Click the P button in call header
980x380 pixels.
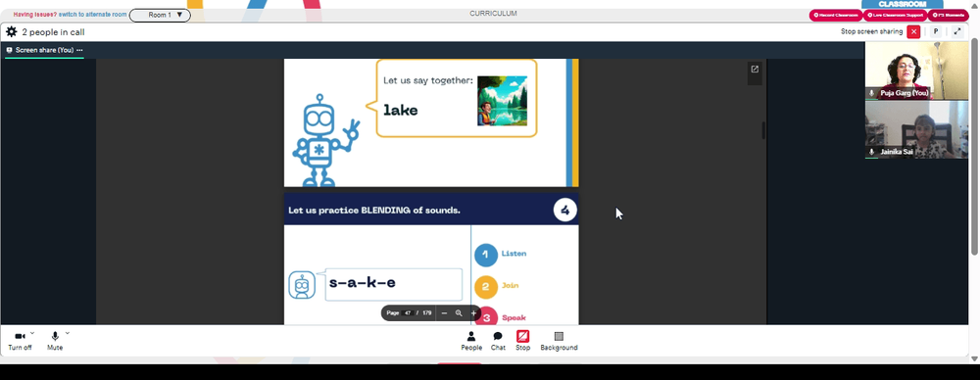[x=936, y=32]
